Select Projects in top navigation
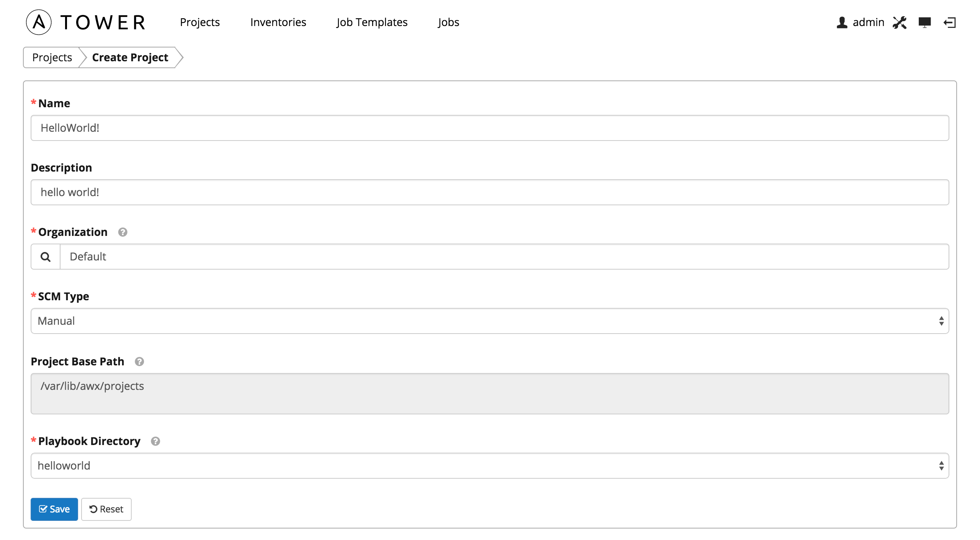980x540 pixels. (200, 22)
